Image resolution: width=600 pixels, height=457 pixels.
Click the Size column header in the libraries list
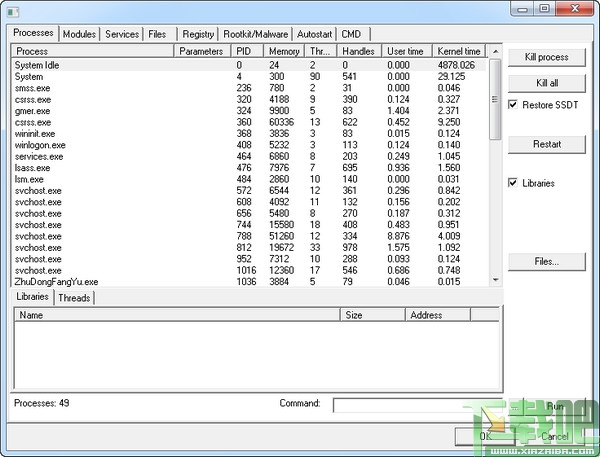pyautogui.click(x=372, y=315)
